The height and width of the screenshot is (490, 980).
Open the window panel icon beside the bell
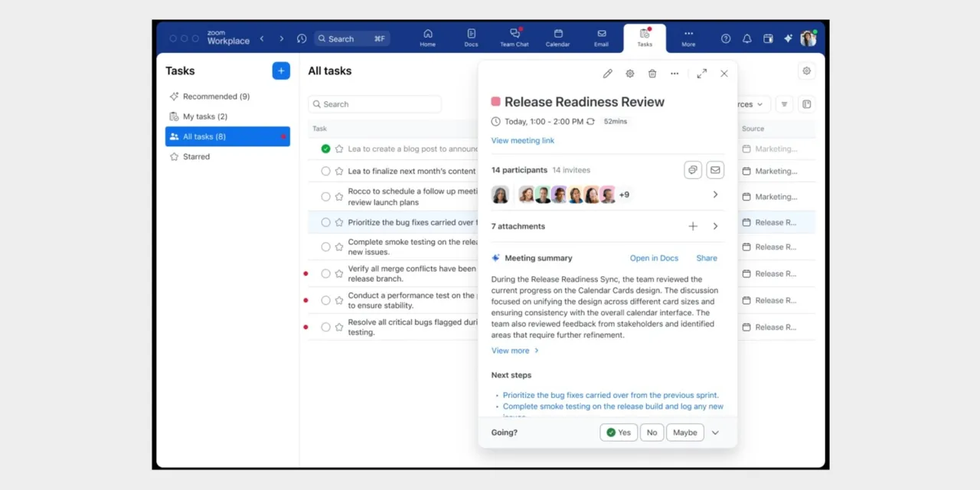768,38
